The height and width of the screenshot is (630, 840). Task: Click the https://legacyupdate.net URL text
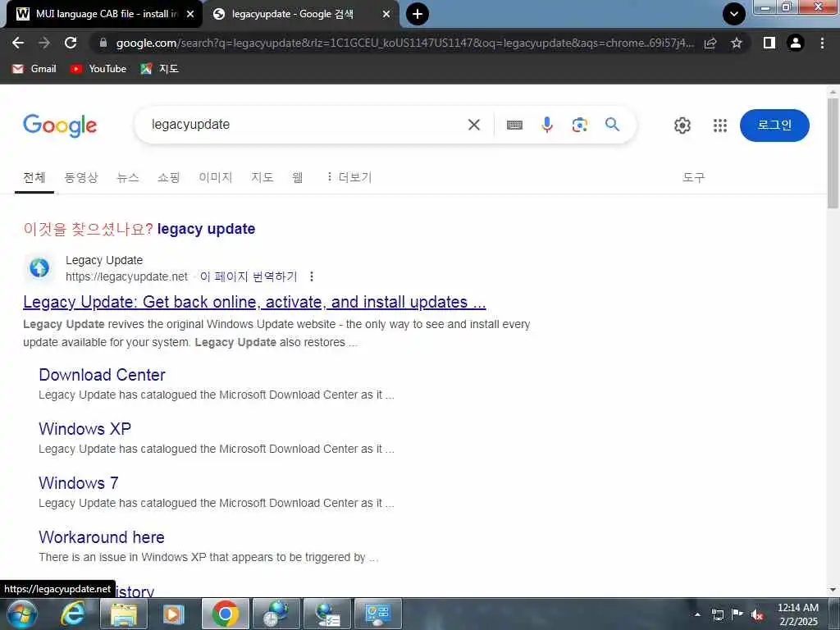(x=126, y=276)
